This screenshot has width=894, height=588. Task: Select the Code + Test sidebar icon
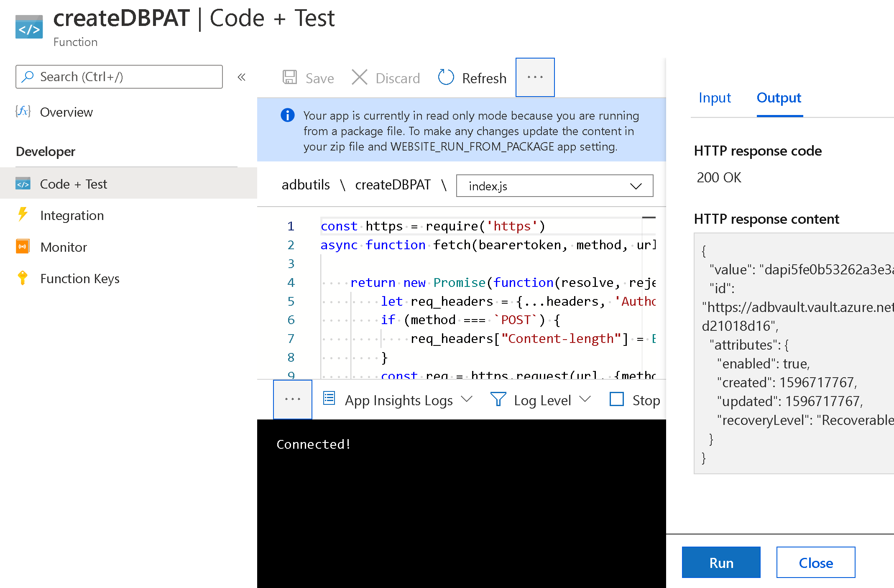tap(23, 184)
